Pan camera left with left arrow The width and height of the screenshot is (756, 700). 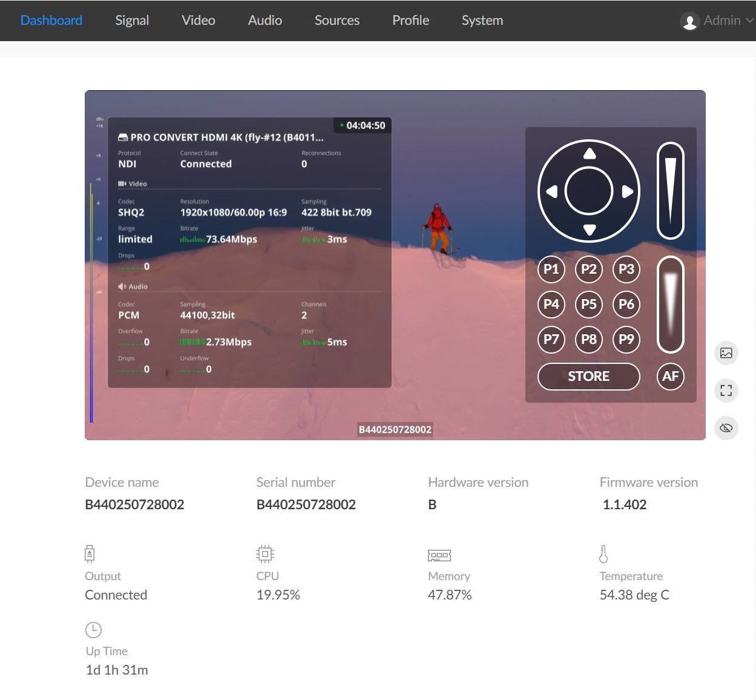pos(551,192)
